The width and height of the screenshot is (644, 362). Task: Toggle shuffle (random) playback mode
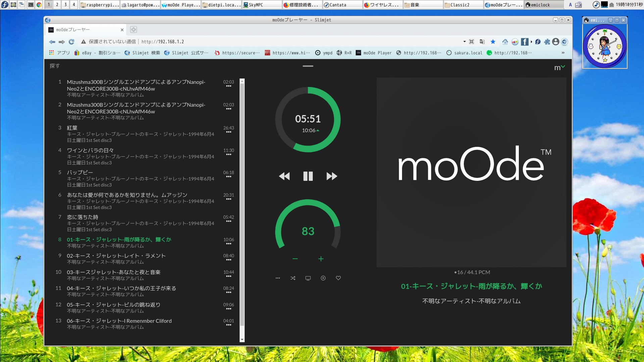click(293, 278)
